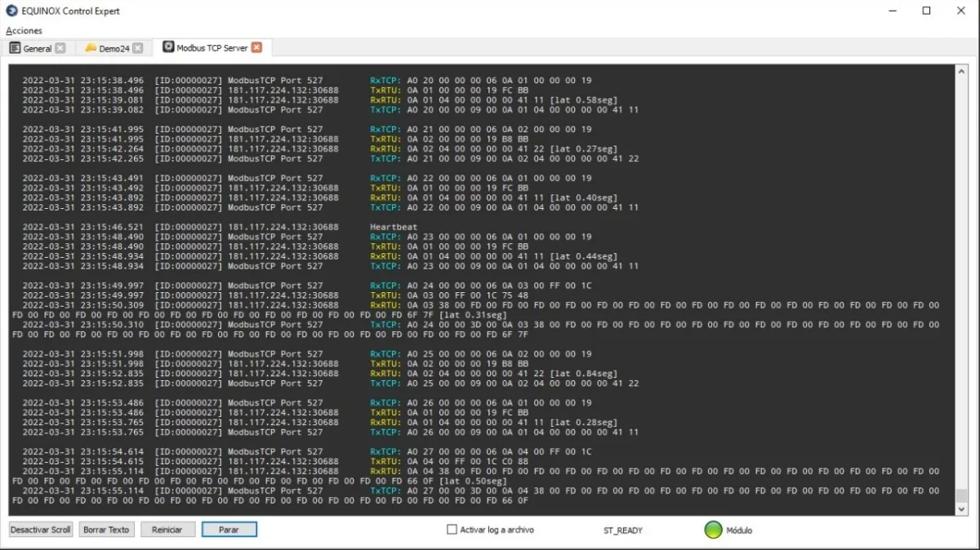The image size is (980, 550).
Task: Click the Modbus TCP Server tab icon
Action: [x=168, y=47]
